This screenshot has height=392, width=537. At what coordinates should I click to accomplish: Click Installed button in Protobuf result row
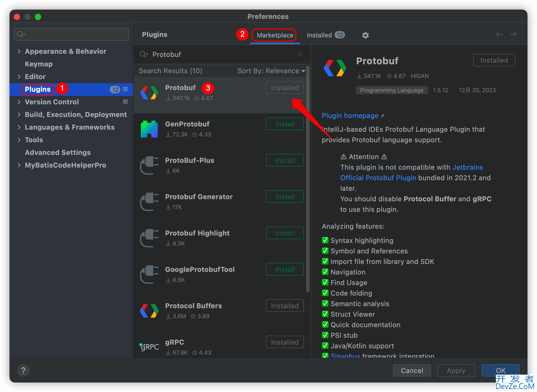[x=285, y=87]
